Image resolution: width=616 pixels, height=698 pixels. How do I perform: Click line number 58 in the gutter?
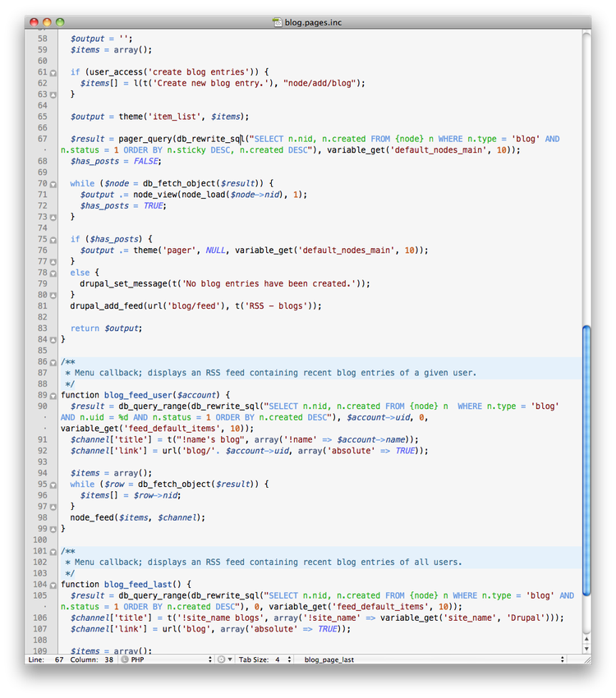[42, 39]
